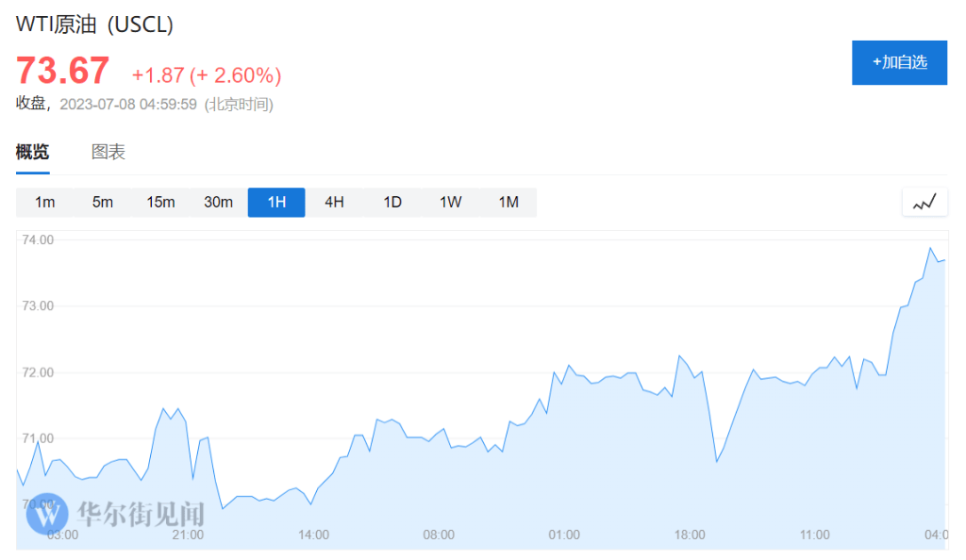This screenshot has height=560, width=966.
Task: Show the 1D daily chart
Action: (x=392, y=203)
